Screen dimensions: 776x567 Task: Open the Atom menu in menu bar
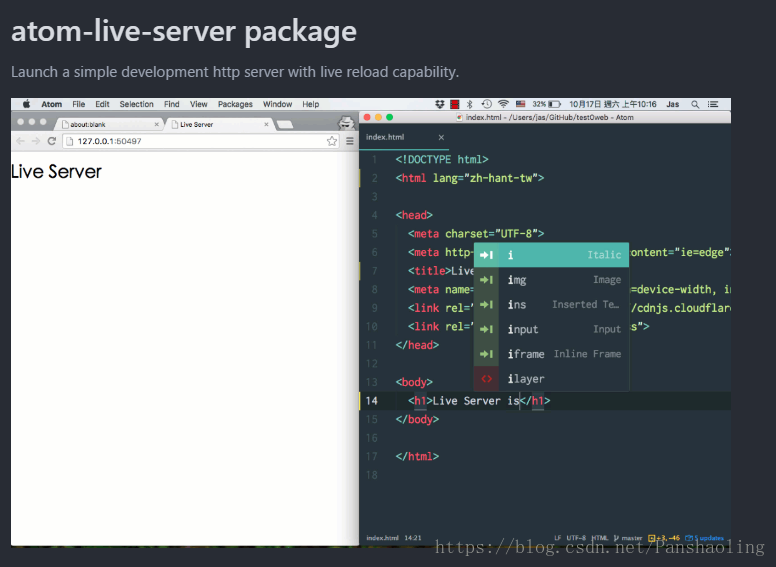pyautogui.click(x=51, y=104)
